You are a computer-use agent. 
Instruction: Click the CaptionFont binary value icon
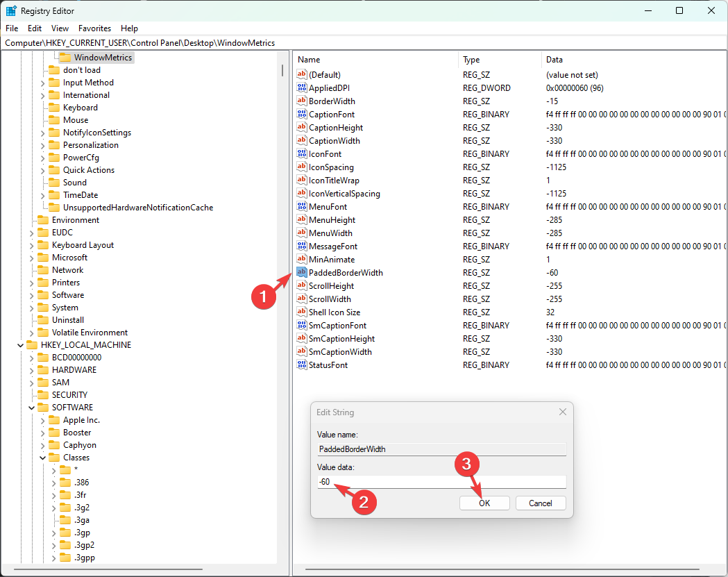tap(301, 114)
